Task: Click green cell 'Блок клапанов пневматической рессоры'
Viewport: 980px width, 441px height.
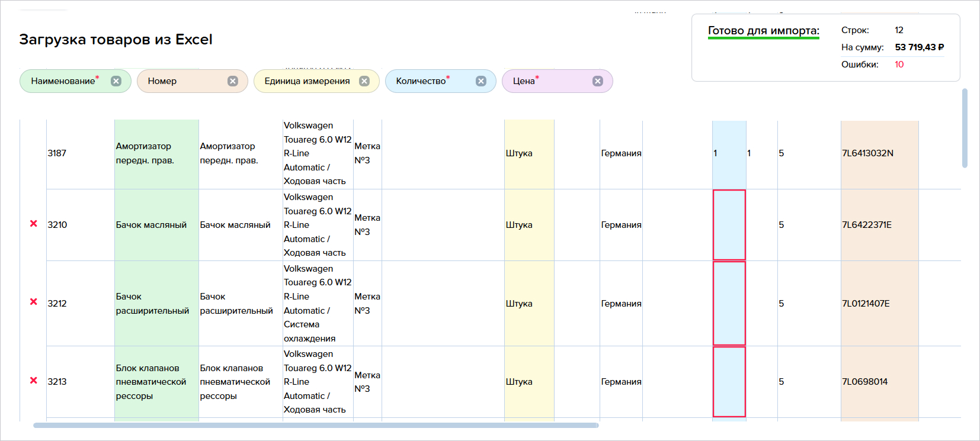Action: tap(156, 382)
